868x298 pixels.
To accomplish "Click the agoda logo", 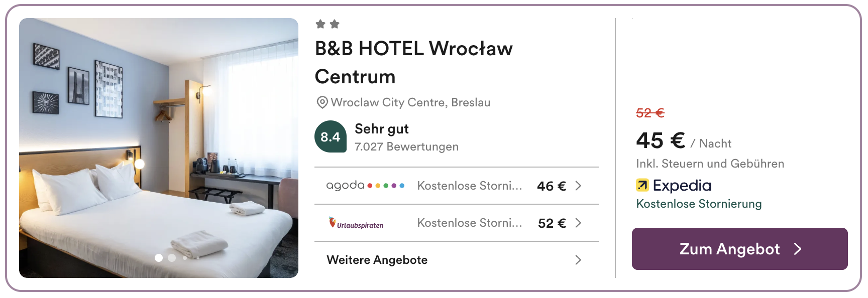I will 365,186.
